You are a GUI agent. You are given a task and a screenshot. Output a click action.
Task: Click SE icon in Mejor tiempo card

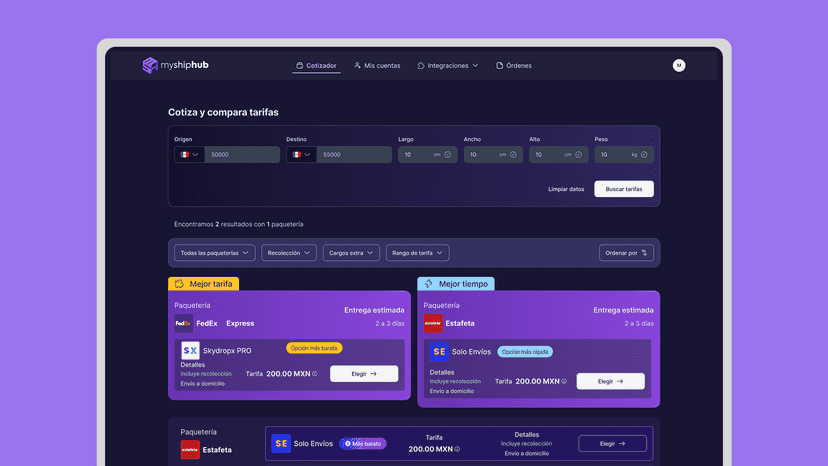(439, 351)
